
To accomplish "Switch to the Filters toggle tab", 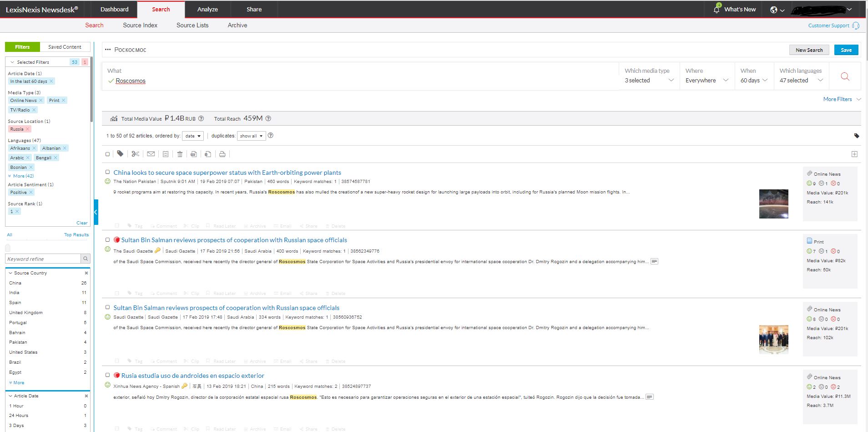I will 22,47.
